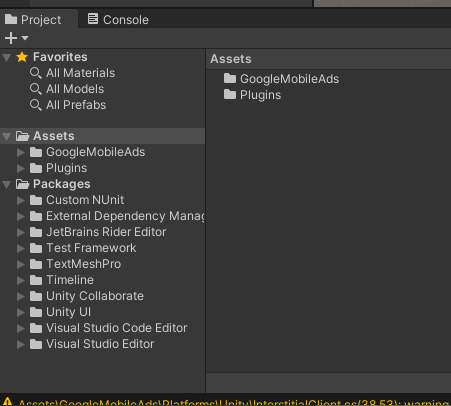Click the Timeline folder icon
Image resolution: width=451 pixels, height=406 pixels.
coord(36,280)
